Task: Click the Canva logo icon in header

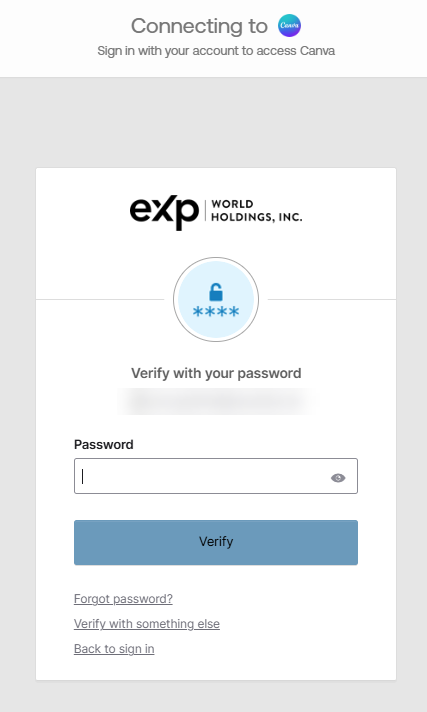Action: pos(289,26)
